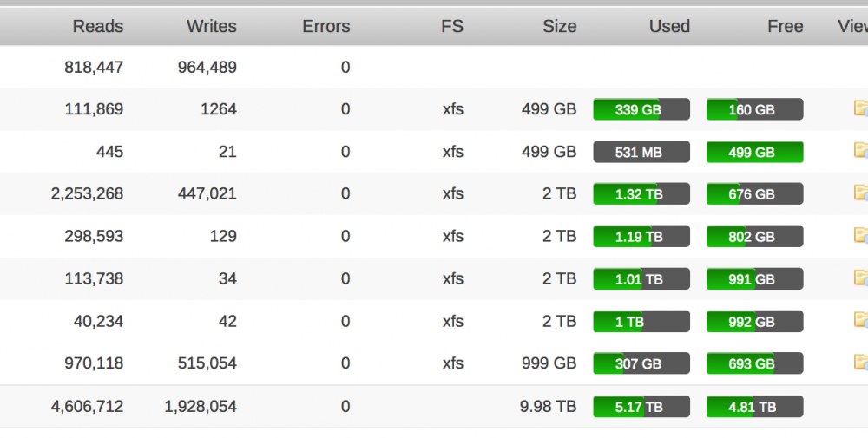
Task: Click the Free column header
Action: click(785, 26)
